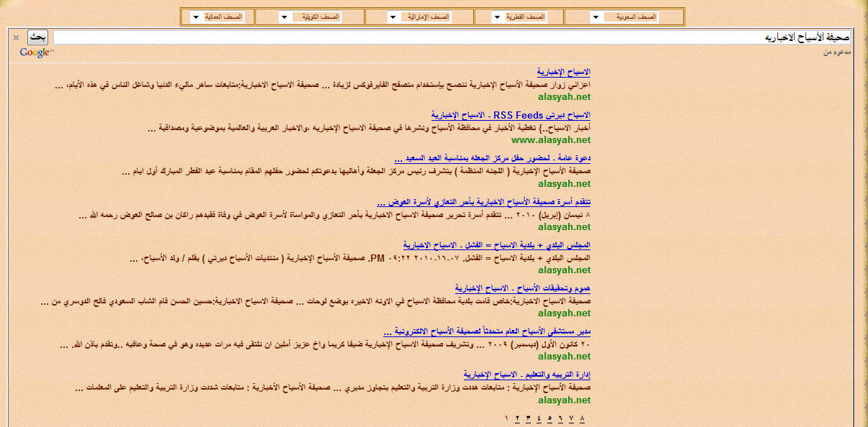Click the Google logo
The height and width of the screenshot is (427, 868).
click(x=35, y=53)
